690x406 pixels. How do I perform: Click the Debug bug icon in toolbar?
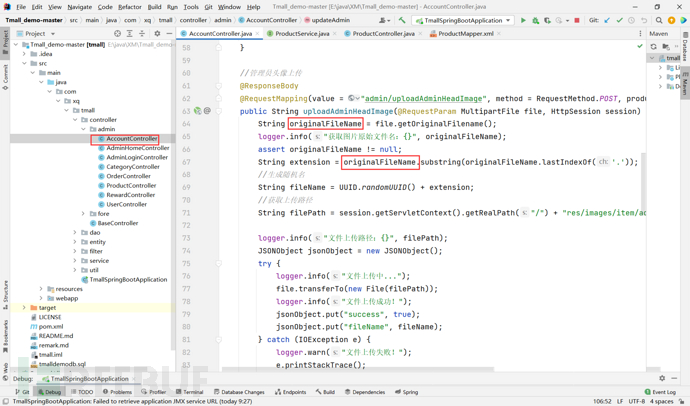tap(536, 20)
